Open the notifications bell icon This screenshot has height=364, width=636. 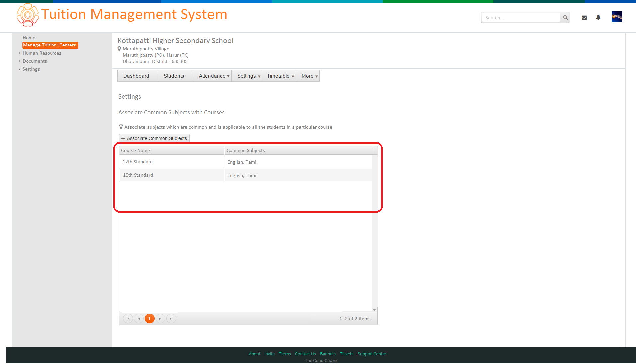(598, 18)
